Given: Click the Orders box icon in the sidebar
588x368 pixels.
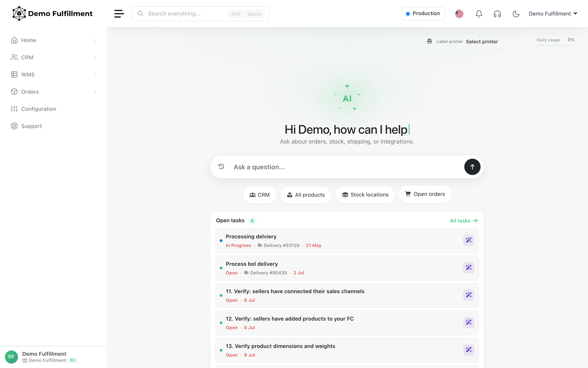Looking at the screenshot, I should (x=14, y=92).
